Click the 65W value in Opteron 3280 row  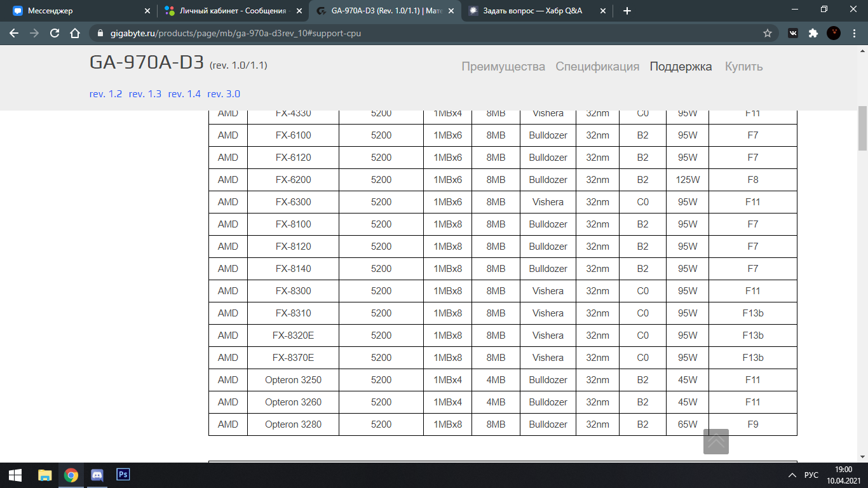pos(688,424)
